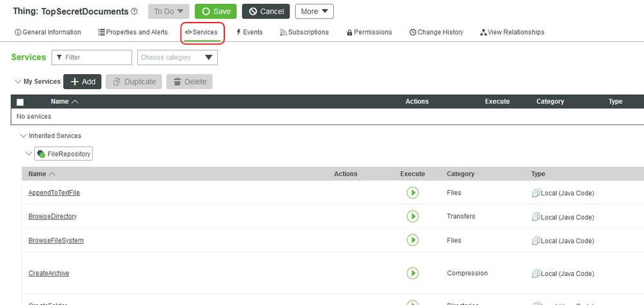
Task: Collapse the My Services section
Action: [x=17, y=81]
